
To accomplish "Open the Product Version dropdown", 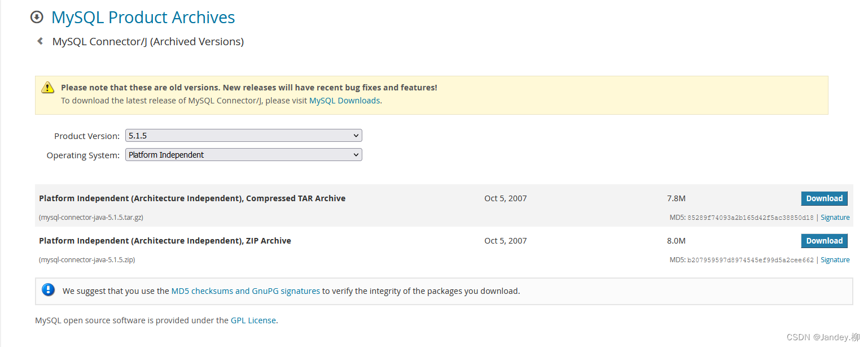I will [x=244, y=136].
